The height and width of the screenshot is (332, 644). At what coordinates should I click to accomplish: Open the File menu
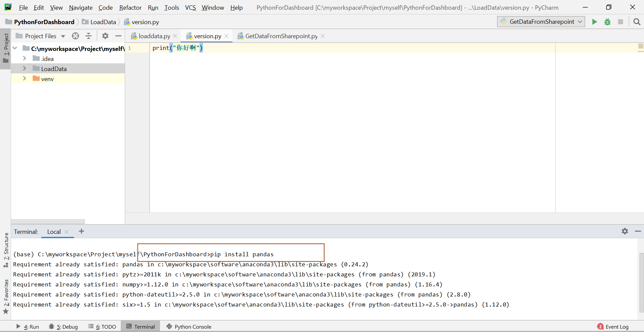[23, 7]
